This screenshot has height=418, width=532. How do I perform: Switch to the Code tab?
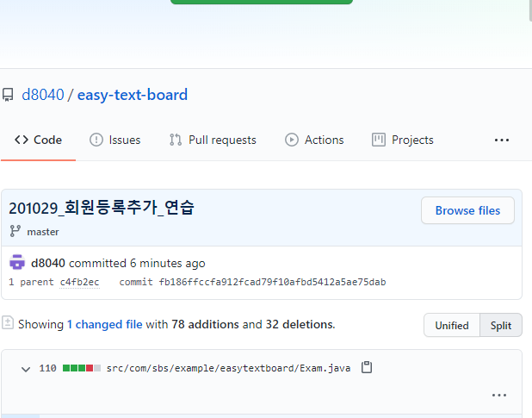(x=38, y=140)
